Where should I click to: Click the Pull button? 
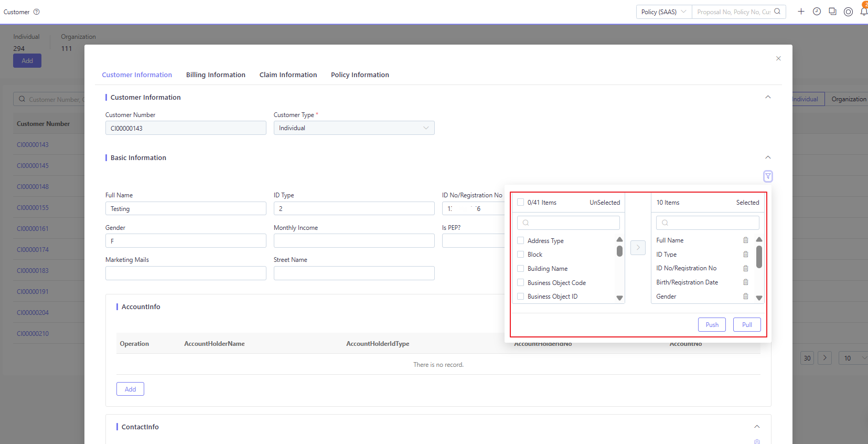(x=747, y=325)
